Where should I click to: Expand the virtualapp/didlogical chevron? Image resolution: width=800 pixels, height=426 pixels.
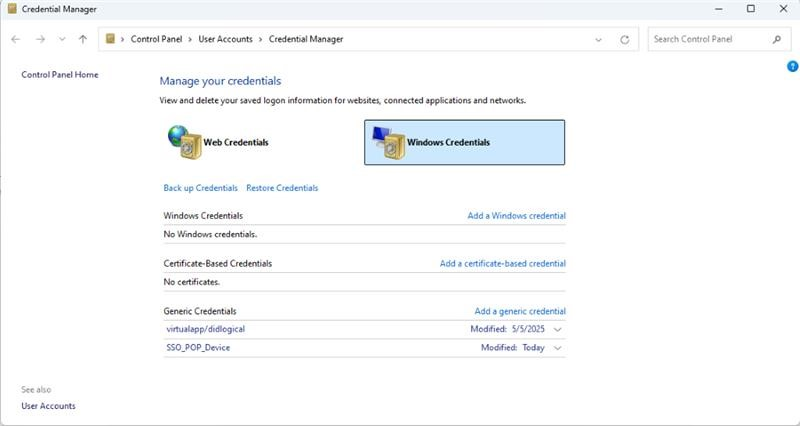(558, 330)
